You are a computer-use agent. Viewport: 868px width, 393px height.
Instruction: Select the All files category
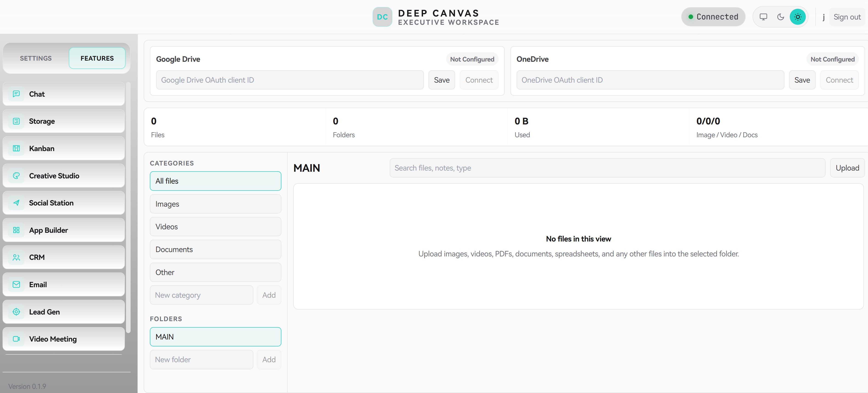[215, 181]
